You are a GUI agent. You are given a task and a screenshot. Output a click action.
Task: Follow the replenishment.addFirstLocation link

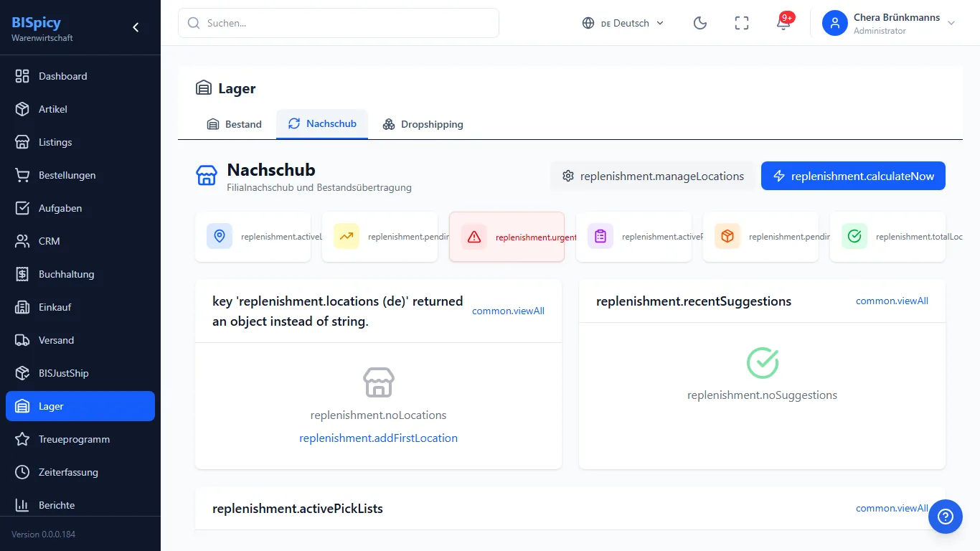click(x=378, y=438)
